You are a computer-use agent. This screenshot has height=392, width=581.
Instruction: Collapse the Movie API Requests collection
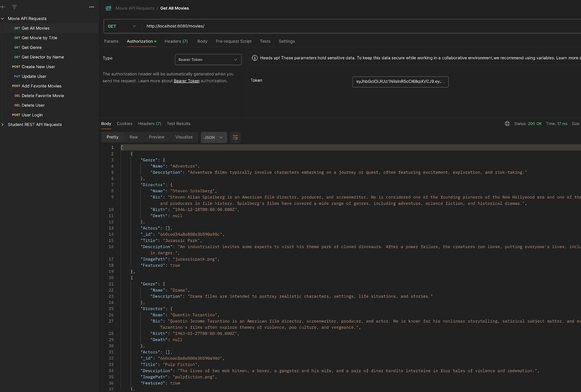[3, 19]
